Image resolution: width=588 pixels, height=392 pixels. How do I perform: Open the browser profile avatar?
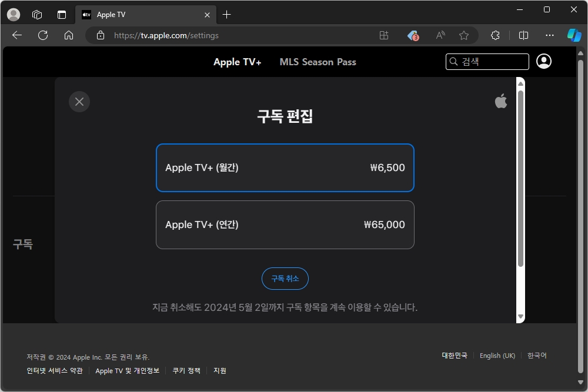click(x=14, y=15)
